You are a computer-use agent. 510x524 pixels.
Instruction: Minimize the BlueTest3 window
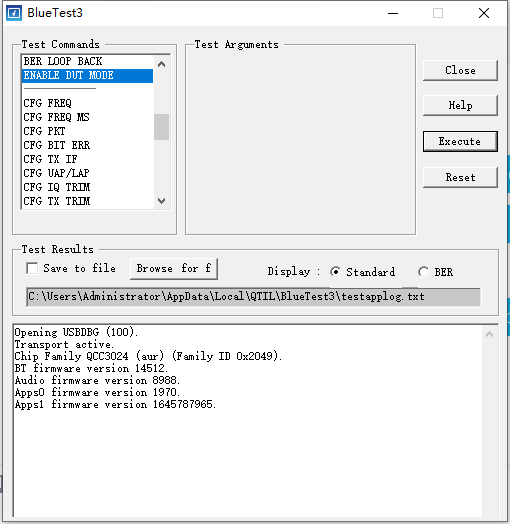coord(393,13)
